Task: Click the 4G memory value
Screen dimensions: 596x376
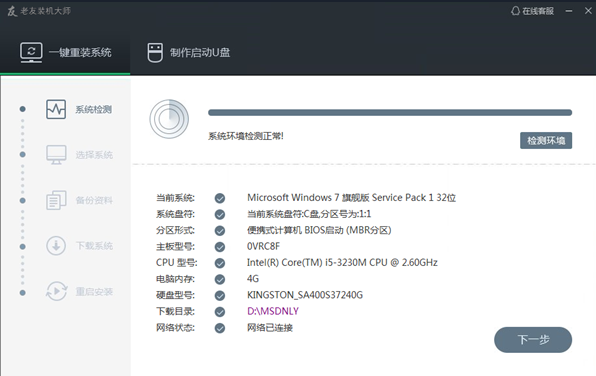Action: [x=253, y=279]
